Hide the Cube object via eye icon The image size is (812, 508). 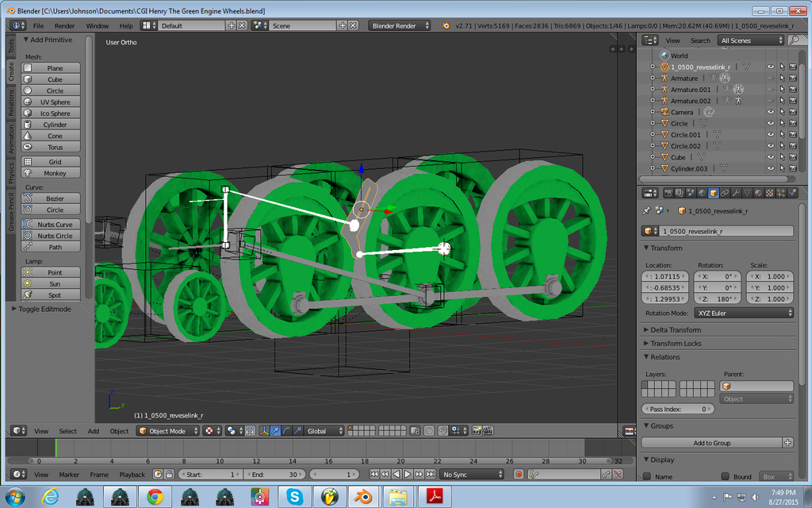[771, 157]
